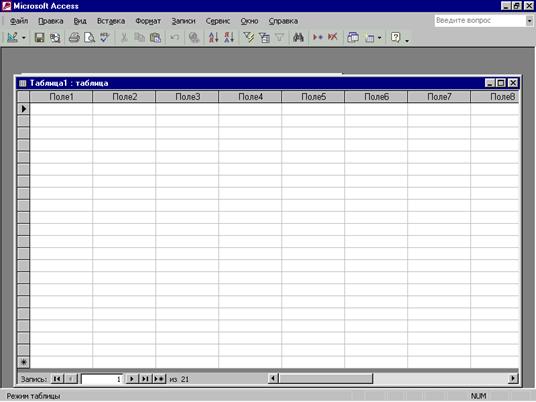
Task: Open the Записи menu
Action: (183, 21)
